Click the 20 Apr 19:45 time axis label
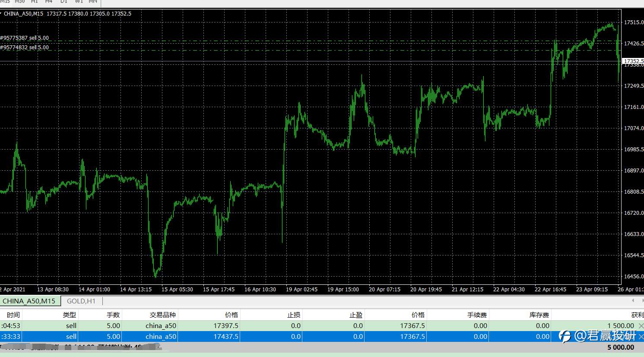 [x=426, y=290]
